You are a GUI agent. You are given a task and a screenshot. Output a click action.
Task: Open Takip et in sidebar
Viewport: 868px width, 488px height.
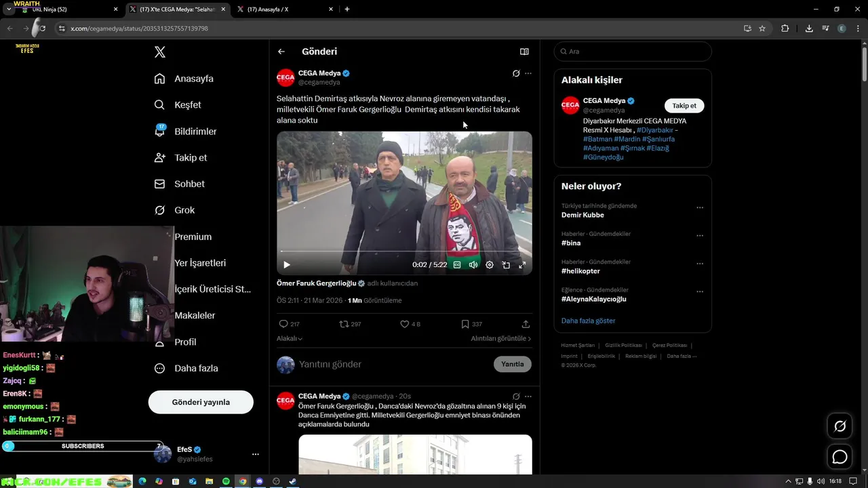(x=180, y=157)
